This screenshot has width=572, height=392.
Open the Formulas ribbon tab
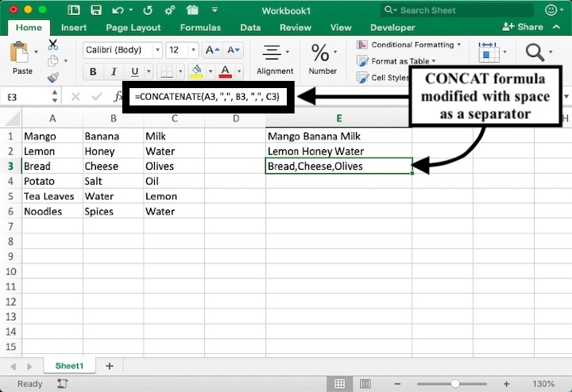200,28
